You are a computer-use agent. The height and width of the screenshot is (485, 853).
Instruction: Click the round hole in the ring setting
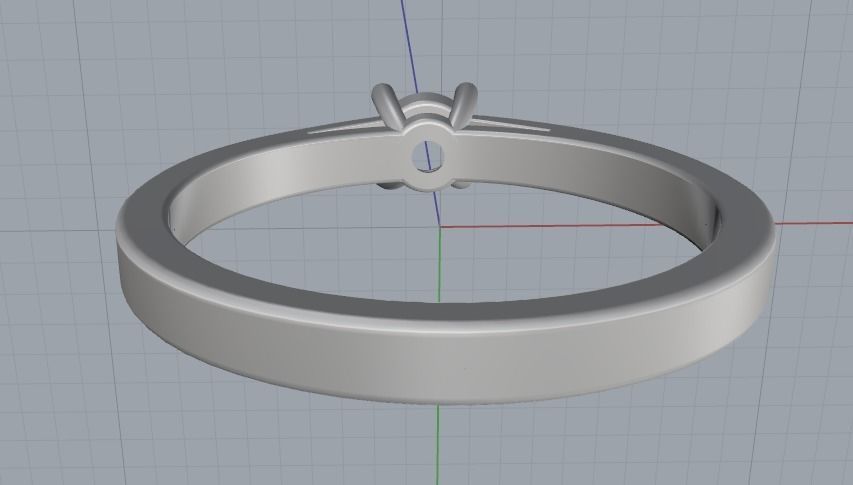pyautogui.click(x=428, y=156)
